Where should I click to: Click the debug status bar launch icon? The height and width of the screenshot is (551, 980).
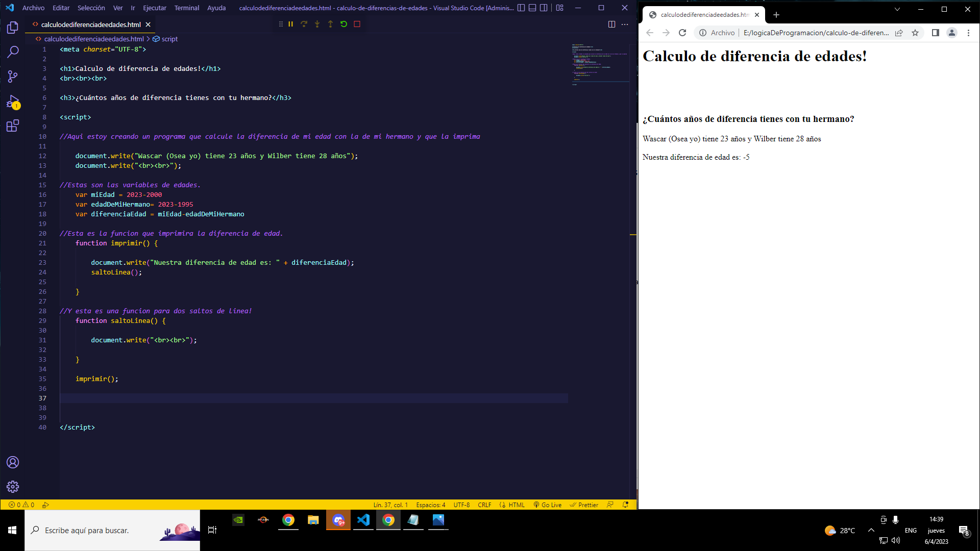[x=45, y=505]
